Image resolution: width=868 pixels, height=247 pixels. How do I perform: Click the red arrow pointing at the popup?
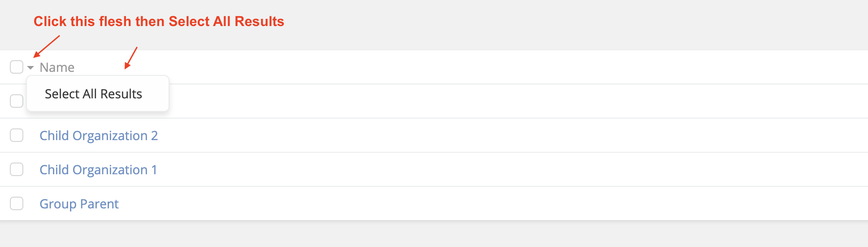click(131, 58)
